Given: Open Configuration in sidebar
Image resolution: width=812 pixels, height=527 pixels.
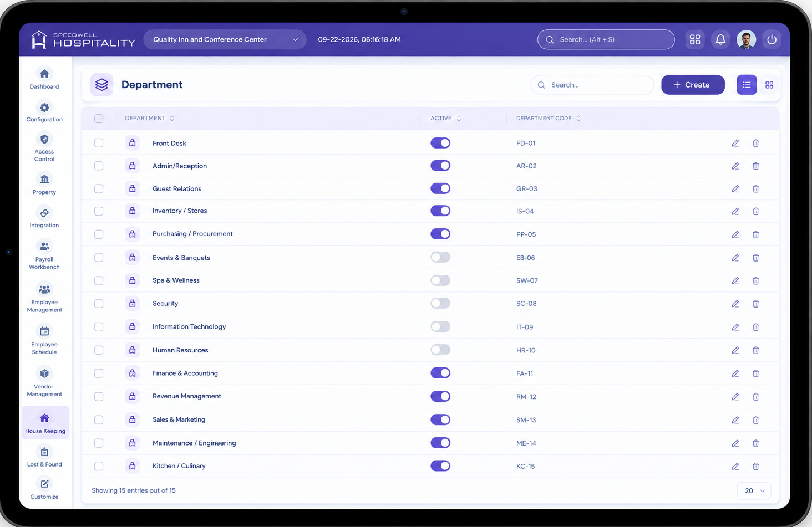Looking at the screenshot, I should click(44, 111).
